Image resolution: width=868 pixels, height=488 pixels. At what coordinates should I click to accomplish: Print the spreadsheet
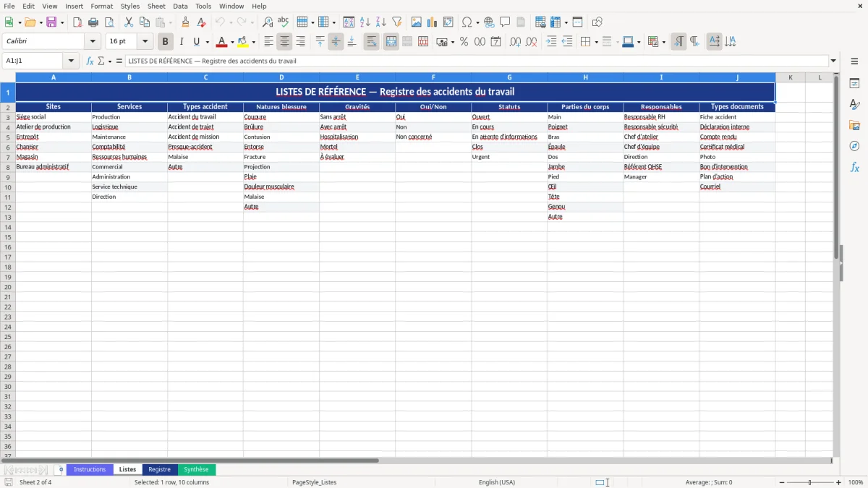(x=94, y=22)
